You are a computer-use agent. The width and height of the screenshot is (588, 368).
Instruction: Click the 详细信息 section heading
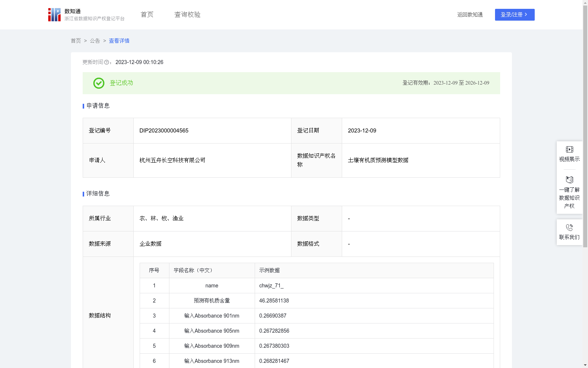[98, 194]
